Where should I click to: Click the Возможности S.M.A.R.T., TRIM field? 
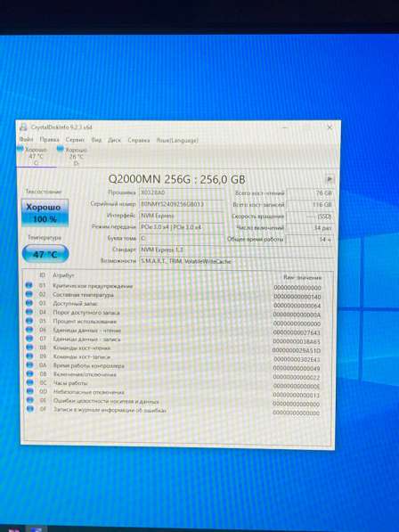[x=237, y=261]
